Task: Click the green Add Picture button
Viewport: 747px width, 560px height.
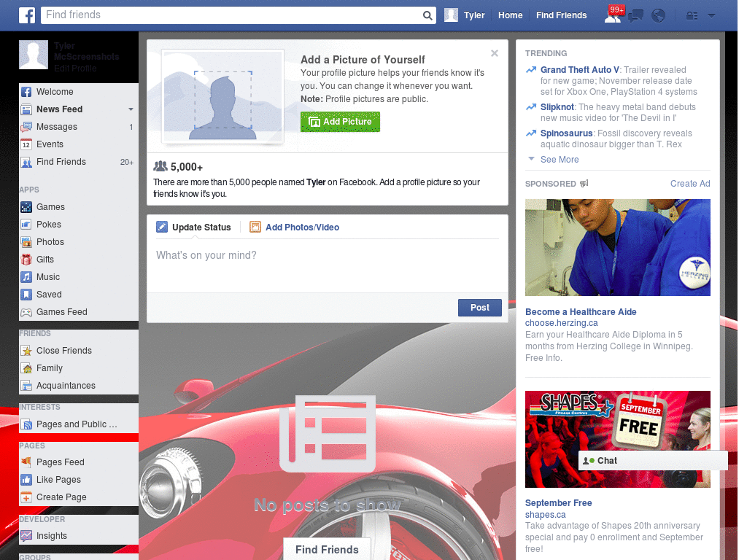Action: coord(340,122)
